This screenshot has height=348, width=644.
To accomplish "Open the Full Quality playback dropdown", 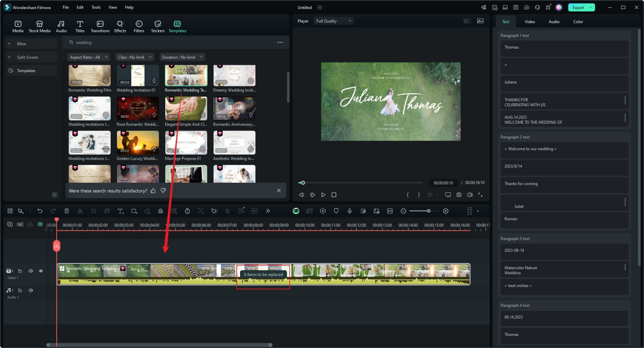I will [334, 21].
